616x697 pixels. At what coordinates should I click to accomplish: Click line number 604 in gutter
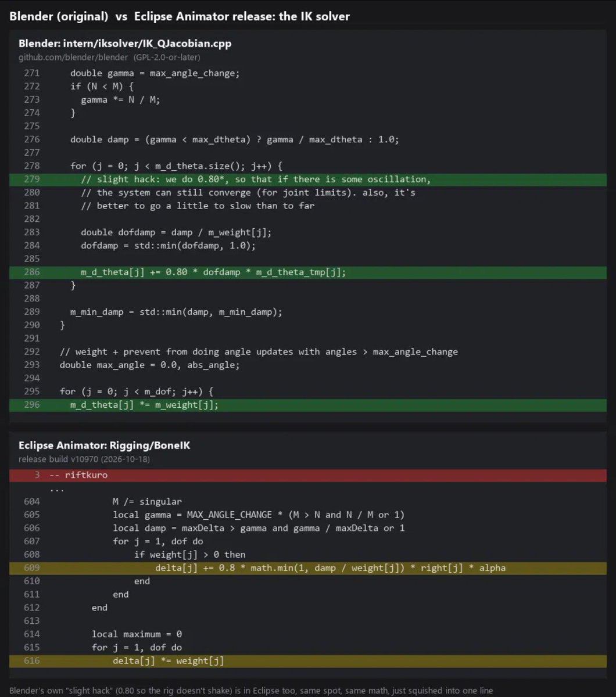32,501
